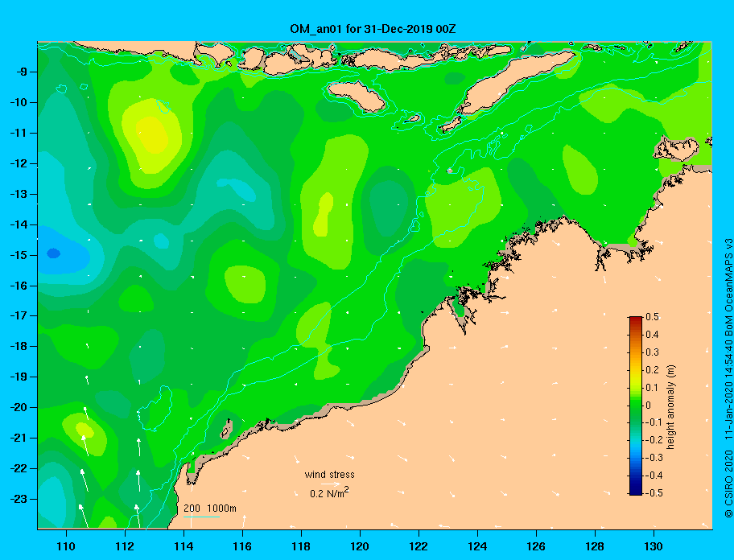
Task: Click the 'height anomaly (m)' colorbar label
Action: (x=671, y=406)
